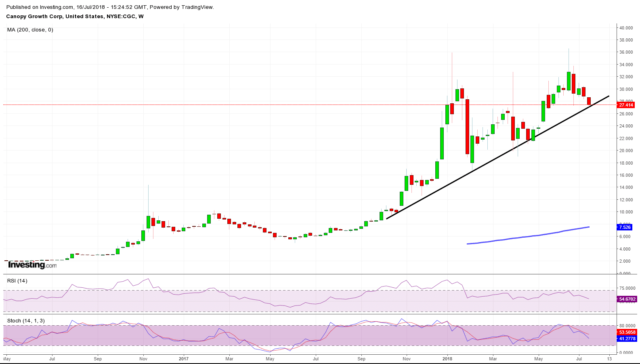
Task: Click the red 53.5058 stochastic value tag
Action: 627,333
